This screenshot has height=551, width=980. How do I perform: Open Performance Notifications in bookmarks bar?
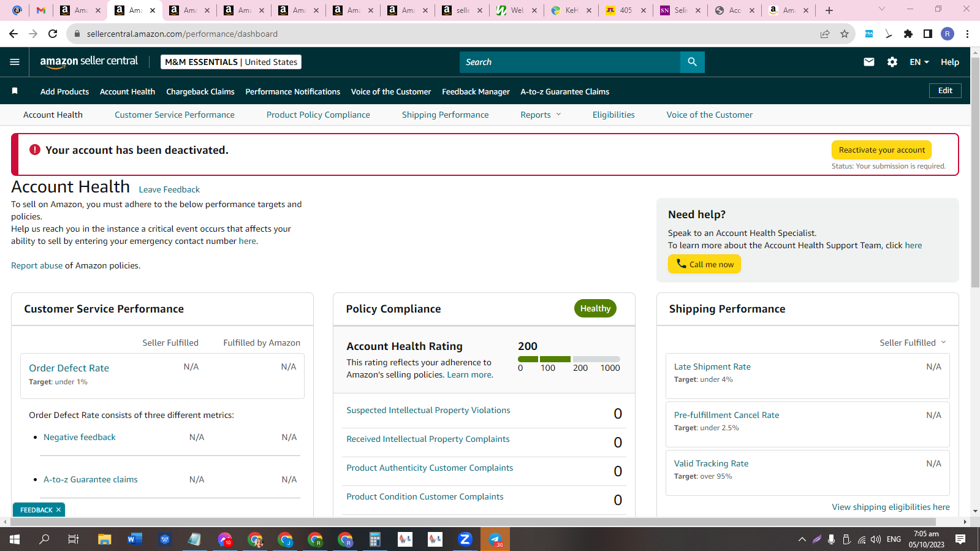pyautogui.click(x=293, y=92)
